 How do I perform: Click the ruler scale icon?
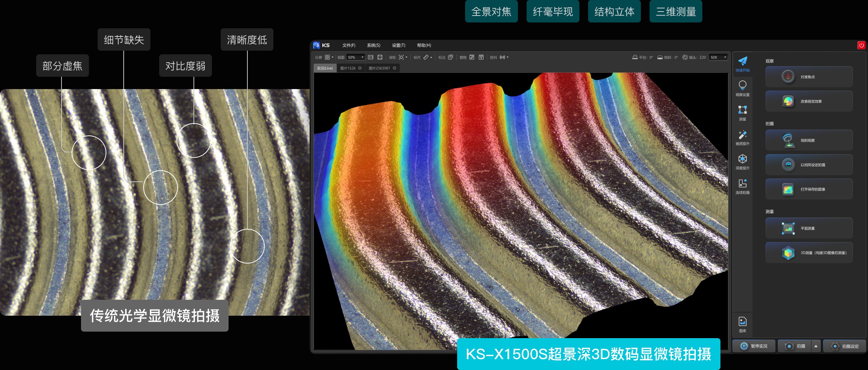click(426, 57)
